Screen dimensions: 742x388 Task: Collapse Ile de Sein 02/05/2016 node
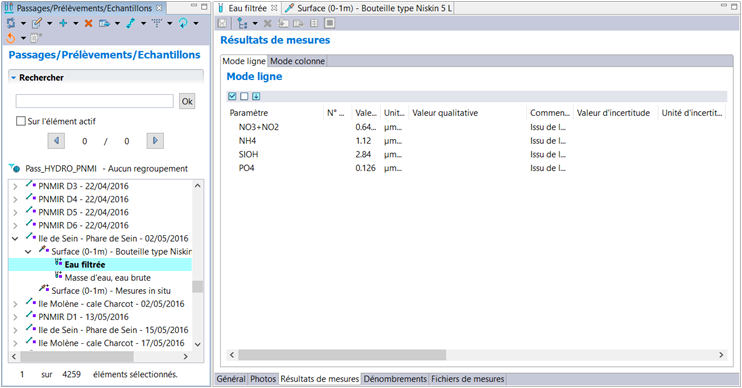[15, 238]
